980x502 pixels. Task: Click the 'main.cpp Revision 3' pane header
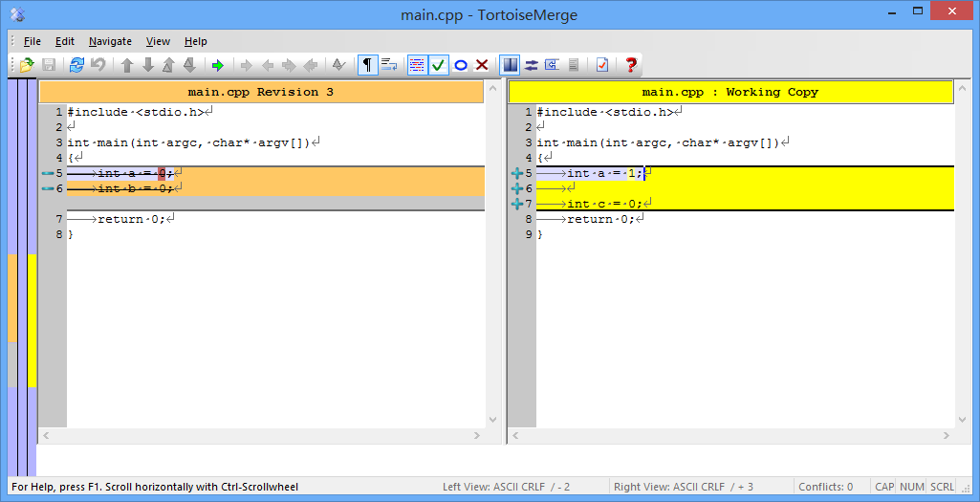pos(261,92)
